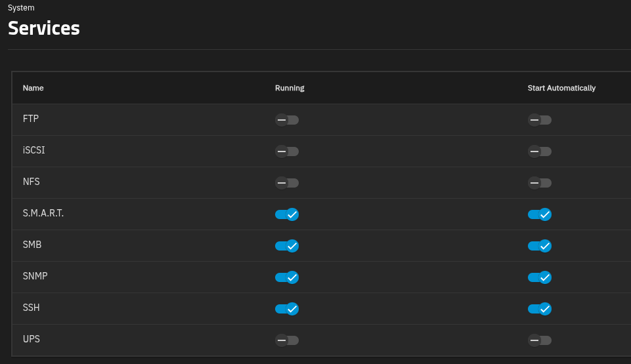Viewport: 631px width, 364px height.
Task: Select the iSCSI service name
Action: (33, 150)
